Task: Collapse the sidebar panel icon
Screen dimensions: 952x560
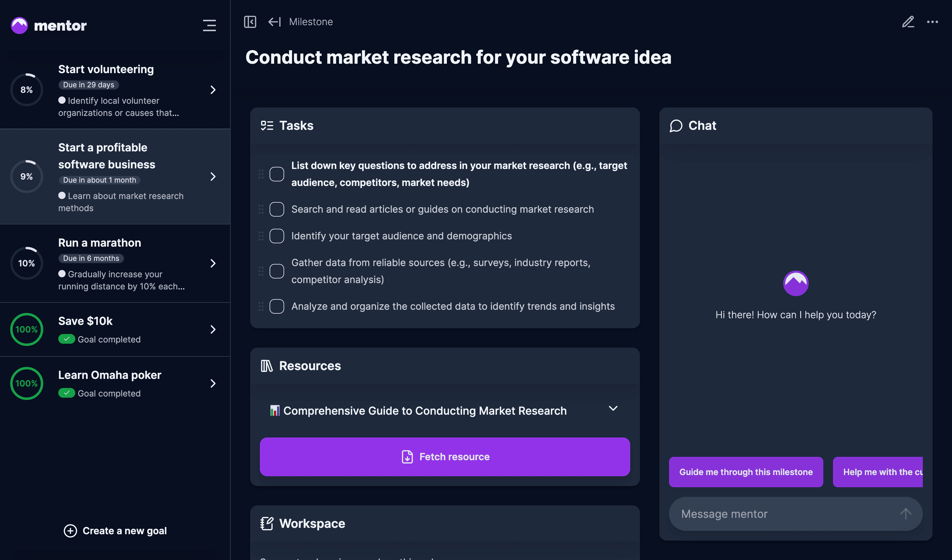Action: click(250, 22)
